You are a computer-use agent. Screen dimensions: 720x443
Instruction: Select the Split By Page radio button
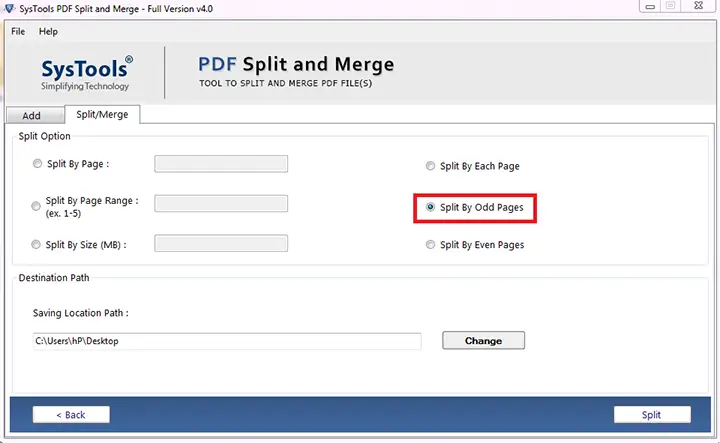point(37,164)
